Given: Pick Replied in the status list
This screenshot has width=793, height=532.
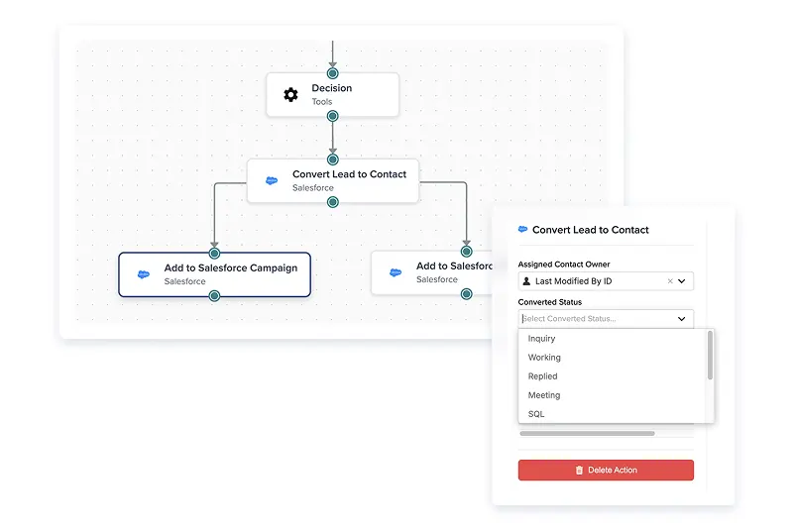Looking at the screenshot, I should click(x=542, y=376).
